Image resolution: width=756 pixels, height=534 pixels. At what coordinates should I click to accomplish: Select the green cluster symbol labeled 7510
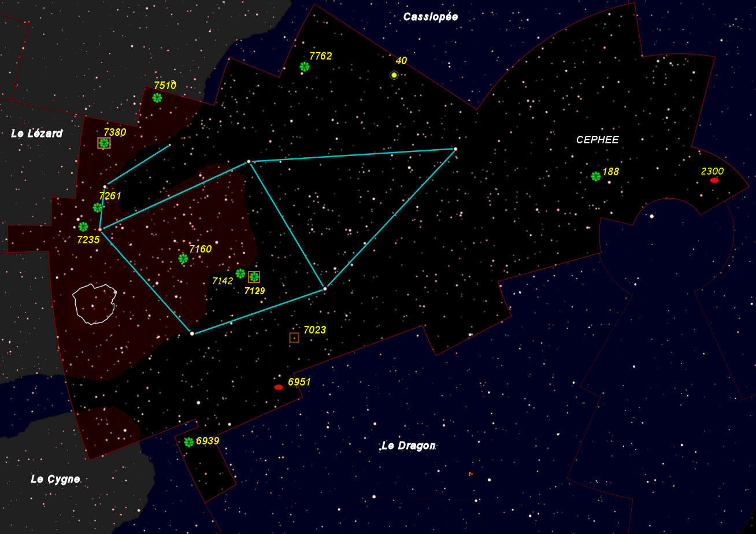157,98
